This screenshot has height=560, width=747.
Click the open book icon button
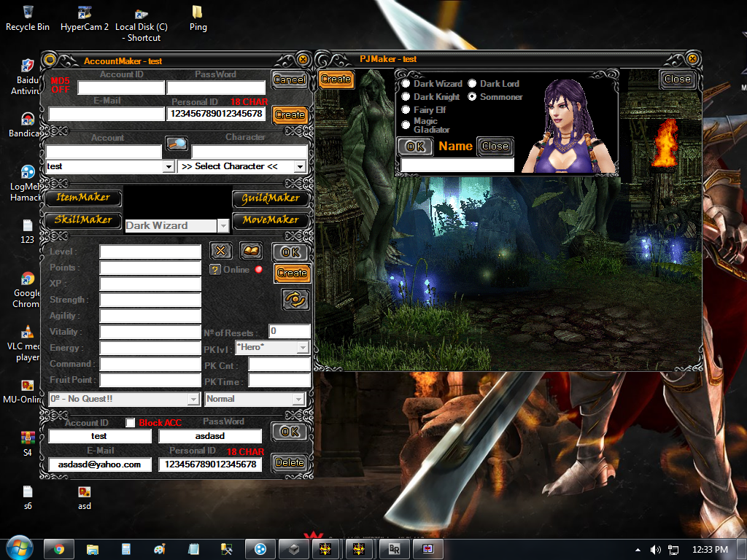click(x=251, y=251)
